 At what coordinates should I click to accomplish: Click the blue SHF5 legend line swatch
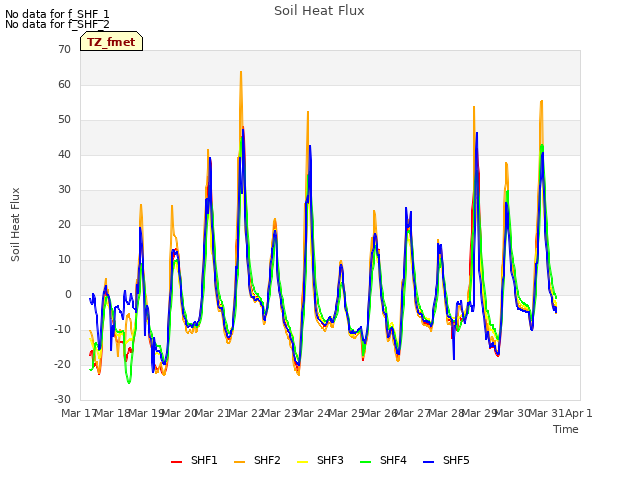(x=429, y=462)
